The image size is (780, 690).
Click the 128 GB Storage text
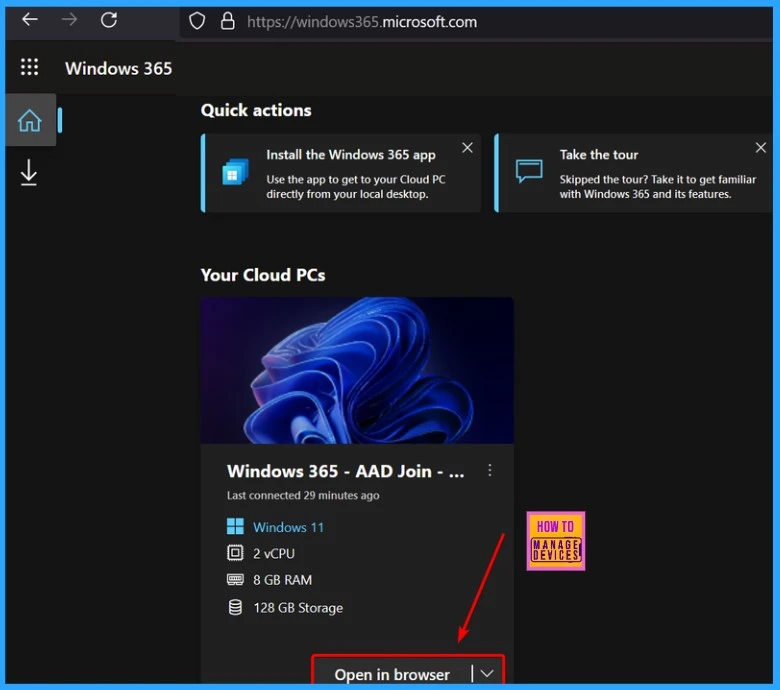(298, 608)
